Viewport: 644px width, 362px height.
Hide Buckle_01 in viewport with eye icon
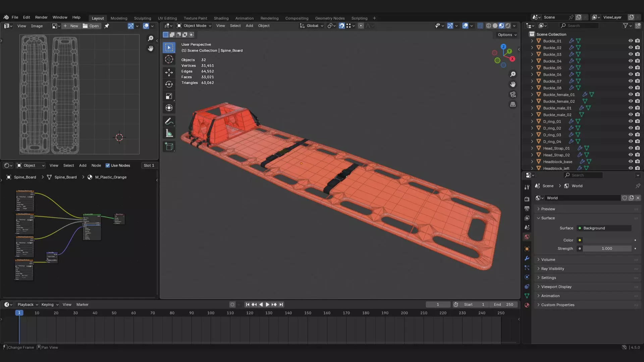tap(631, 41)
